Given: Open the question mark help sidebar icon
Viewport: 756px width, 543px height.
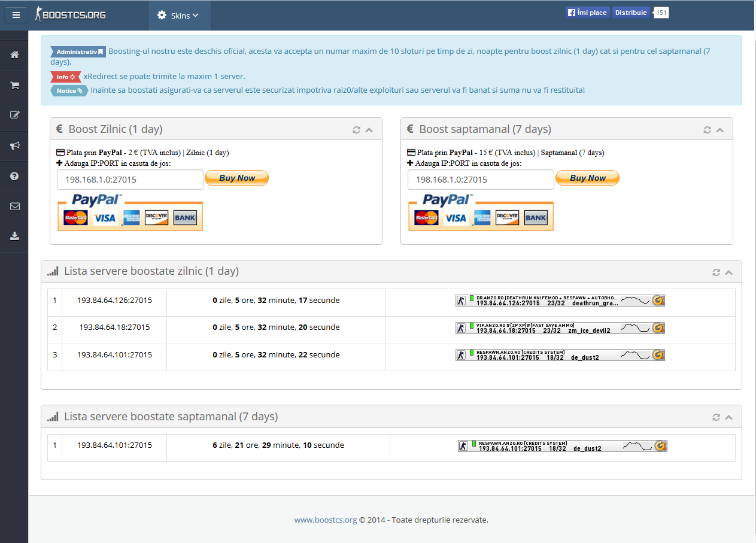Looking at the screenshot, I should click(x=15, y=176).
